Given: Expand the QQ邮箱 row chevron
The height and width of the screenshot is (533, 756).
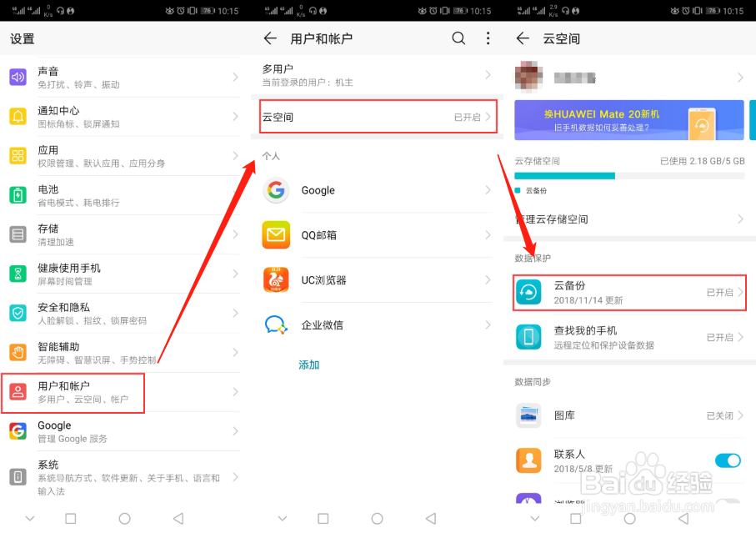Looking at the screenshot, I should (488, 235).
